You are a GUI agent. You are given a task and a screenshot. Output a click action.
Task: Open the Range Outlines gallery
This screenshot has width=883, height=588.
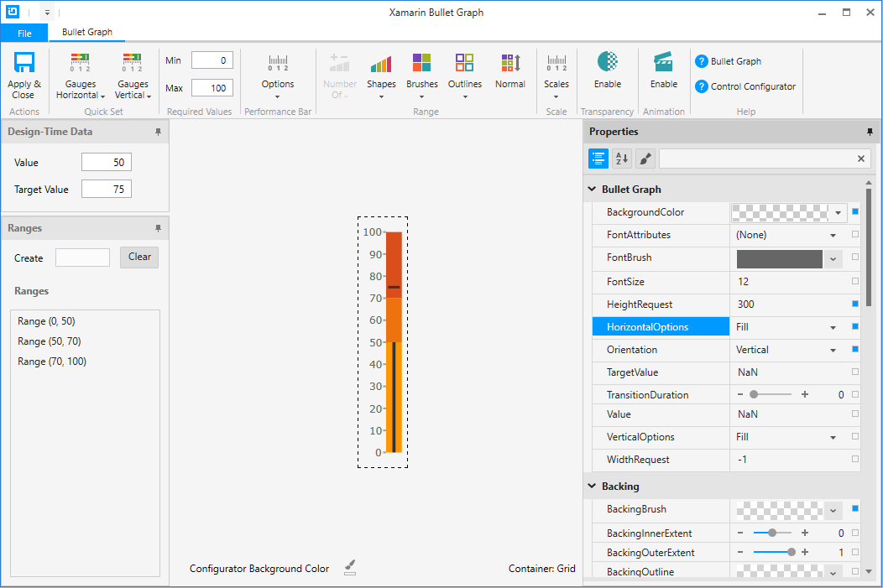(465, 76)
